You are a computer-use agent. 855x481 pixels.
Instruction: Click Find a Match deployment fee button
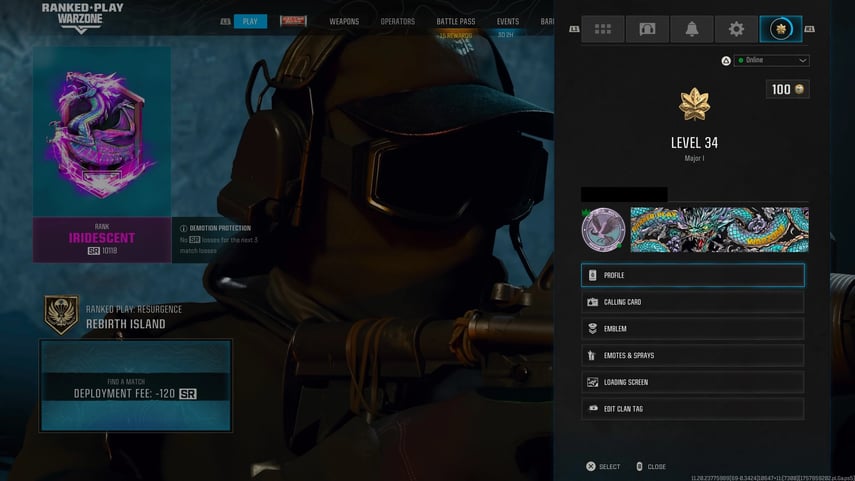136,386
